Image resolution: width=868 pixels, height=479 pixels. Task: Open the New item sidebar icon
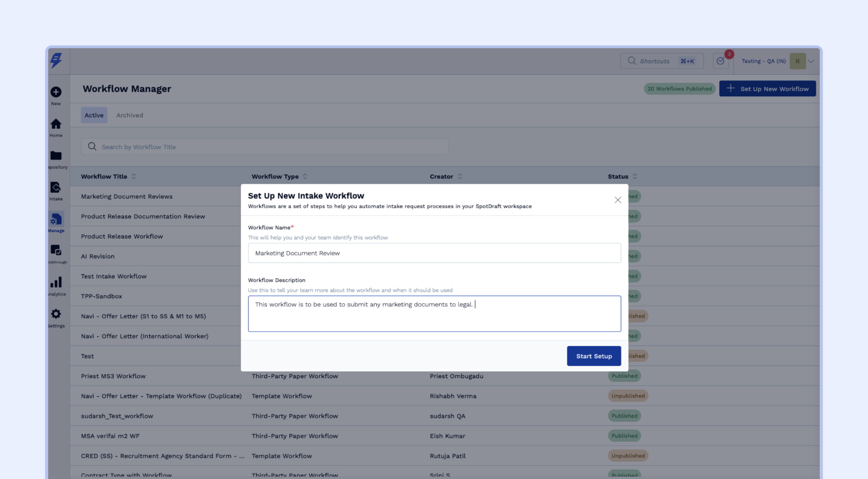click(x=56, y=92)
